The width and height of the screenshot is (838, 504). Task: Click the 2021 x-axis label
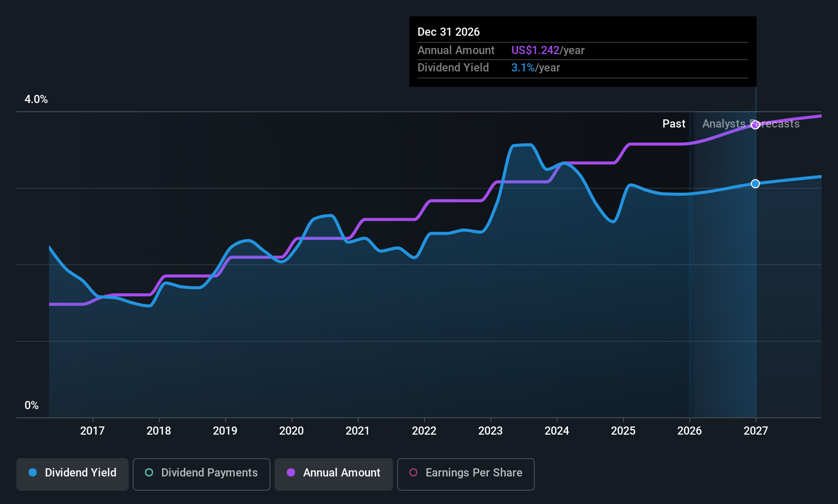(x=358, y=431)
